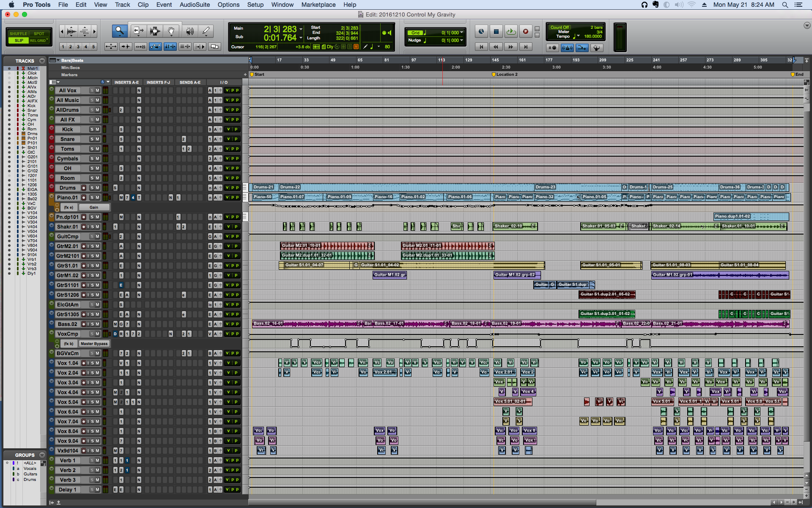Open Edit window toolbar options menu

pyautogui.click(x=807, y=25)
